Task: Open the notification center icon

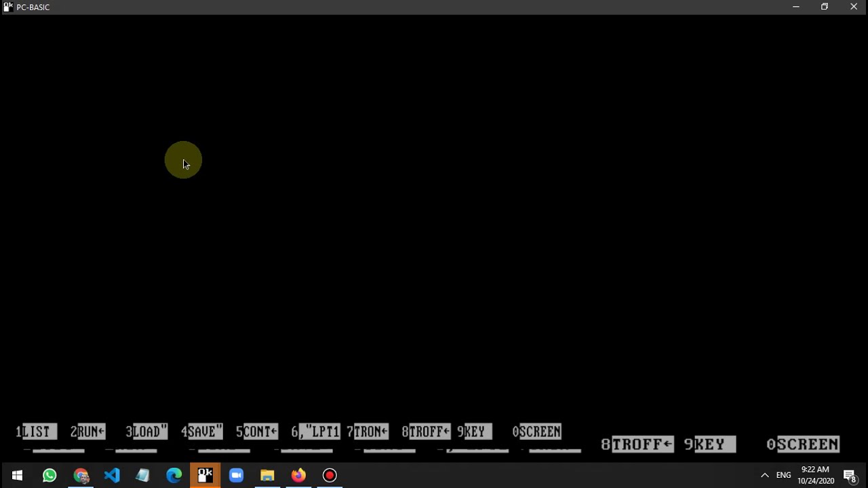Action: pos(850,475)
